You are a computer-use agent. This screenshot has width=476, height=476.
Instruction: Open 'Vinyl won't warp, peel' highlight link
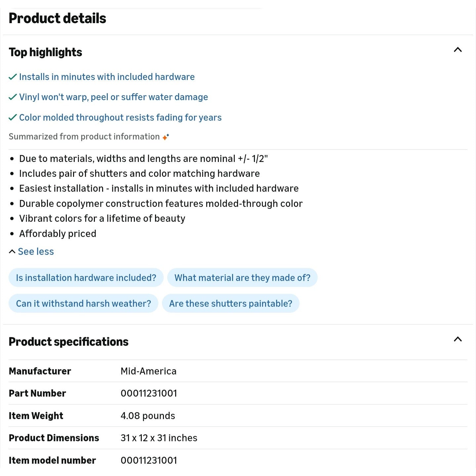[113, 97]
